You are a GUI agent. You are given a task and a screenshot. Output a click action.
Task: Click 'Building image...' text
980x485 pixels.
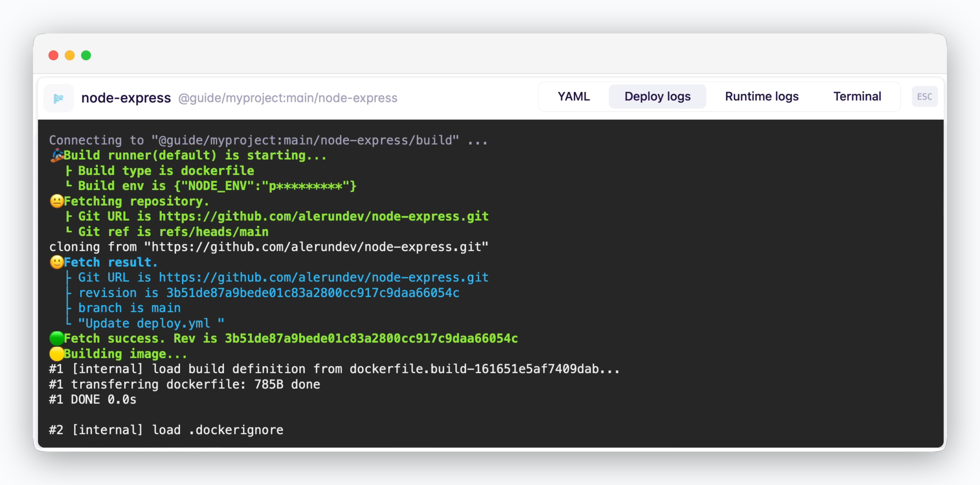tap(126, 354)
